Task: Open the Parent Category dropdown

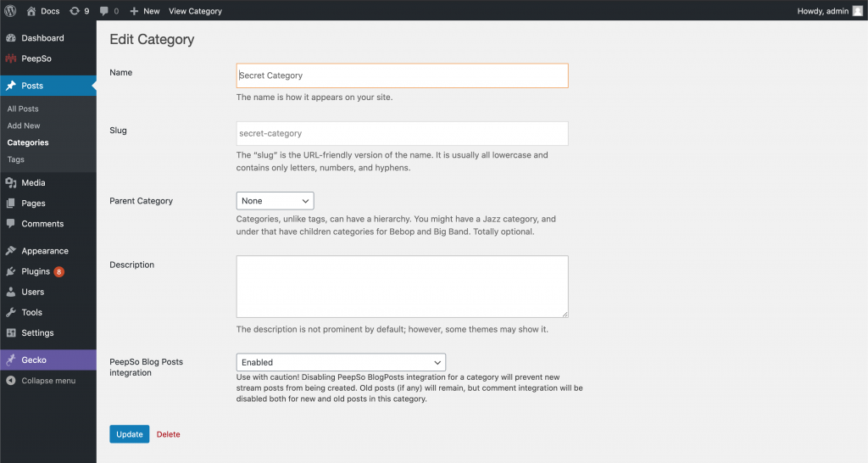Action: (x=275, y=200)
